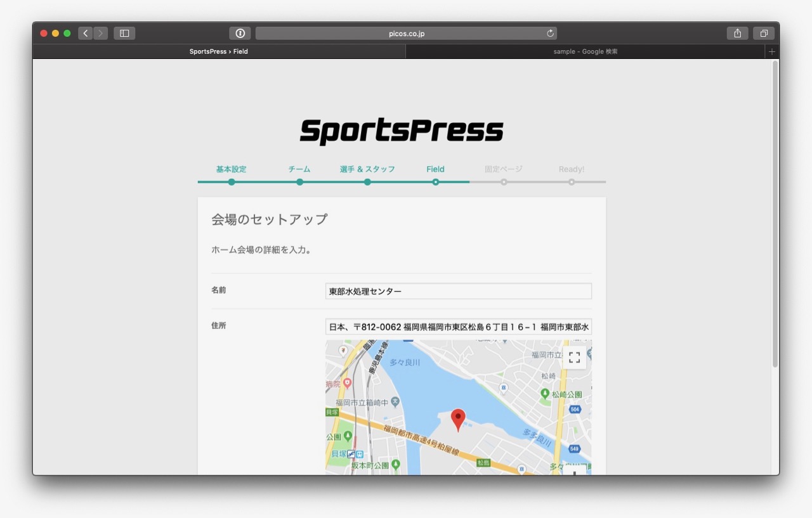Switch to SportsPress › Field tab

point(219,51)
